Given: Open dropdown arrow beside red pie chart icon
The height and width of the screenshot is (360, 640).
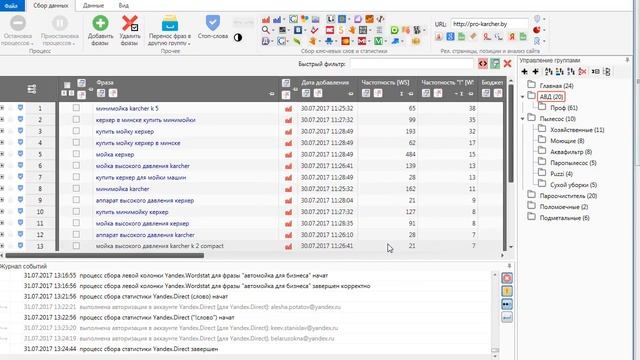Looking at the screenshot, I should click(544, 30).
